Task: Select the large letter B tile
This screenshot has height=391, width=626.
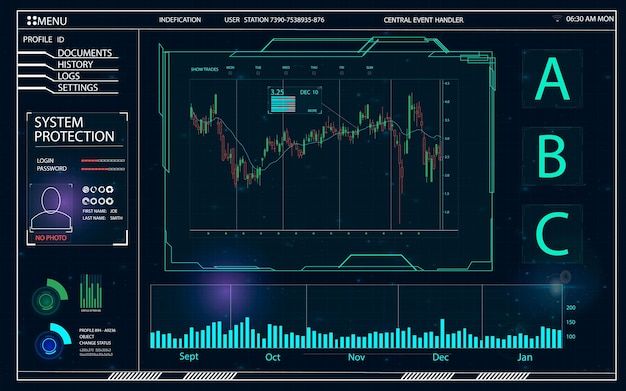Action: pos(552,156)
